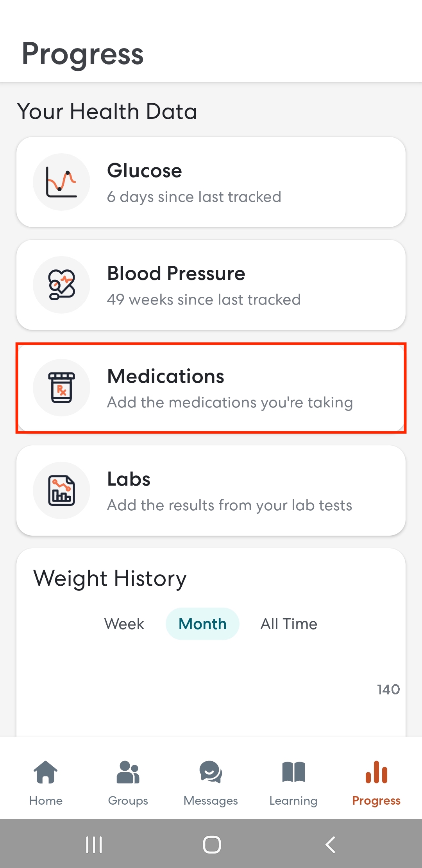The height and width of the screenshot is (868, 422).
Task: Tap the Blood Pressure heart icon
Action: (x=61, y=285)
